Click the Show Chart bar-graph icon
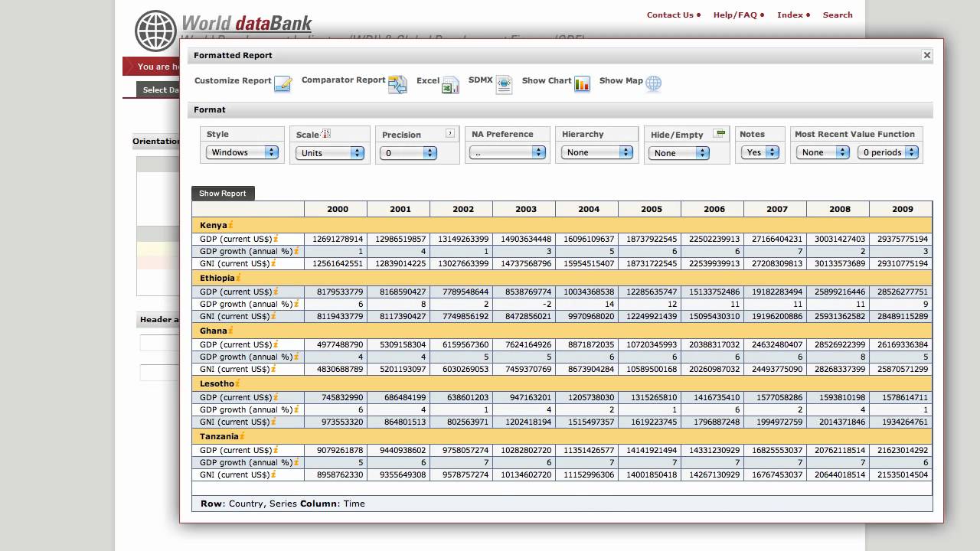The image size is (980, 551). (x=583, y=83)
